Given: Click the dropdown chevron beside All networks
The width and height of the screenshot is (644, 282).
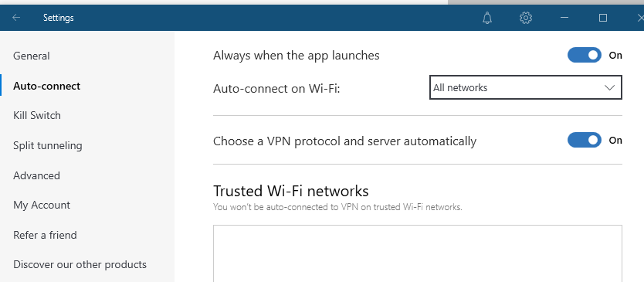Looking at the screenshot, I should (609, 87).
